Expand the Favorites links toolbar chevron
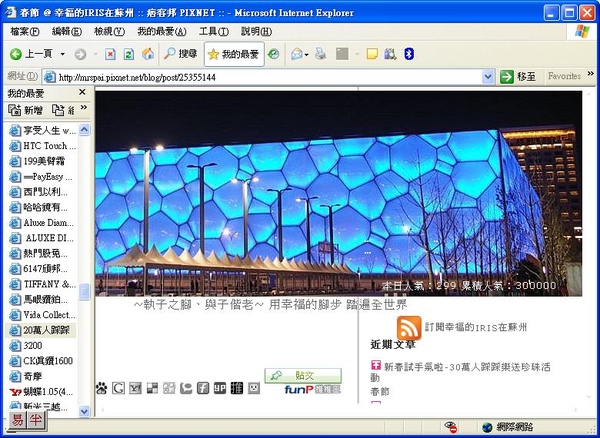The height and width of the screenshot is (438, 600). pos(590,73)
